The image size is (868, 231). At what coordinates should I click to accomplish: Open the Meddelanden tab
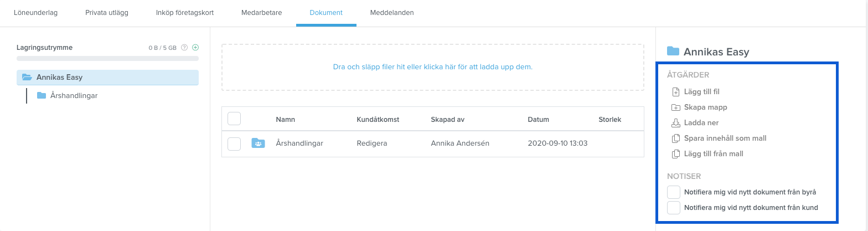point(392,13)
